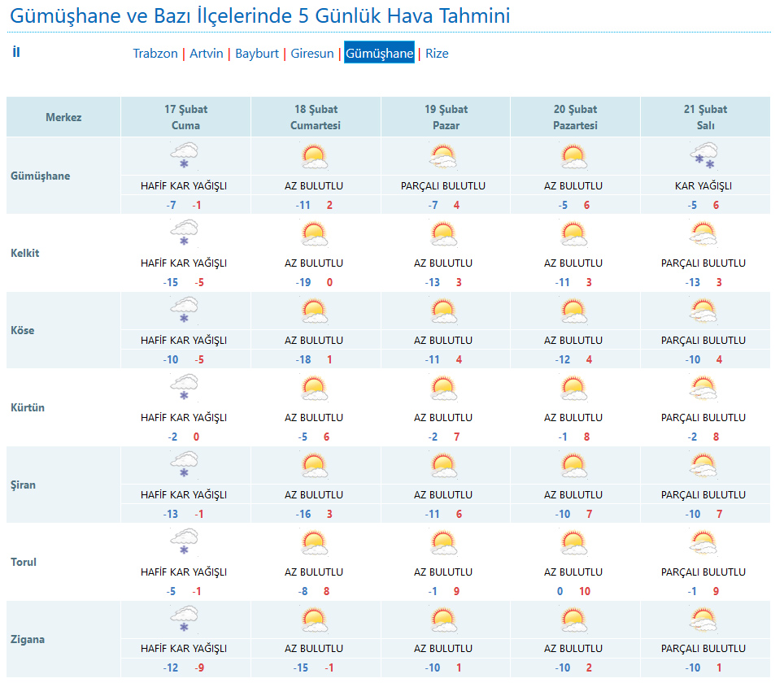Click the Merkez column header
Screen dimensions: 784x687
pos(63,117)
